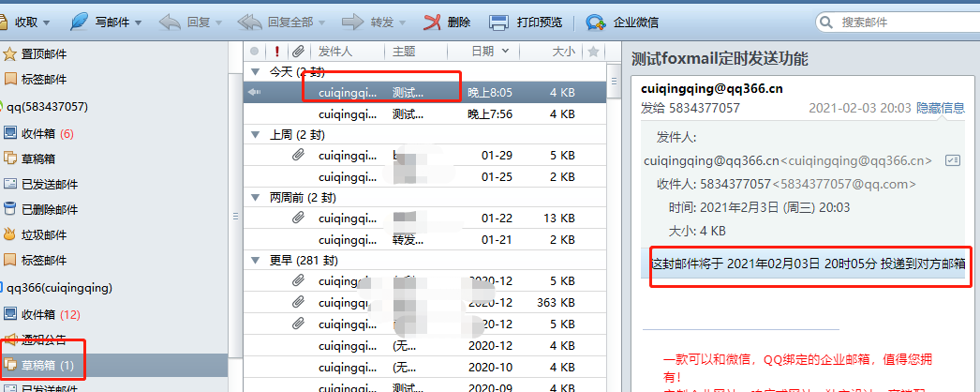980x392 pixels.
Task: Select 草稿箱 (1) folder under qq366 account
Action: (x=47, y=365)
